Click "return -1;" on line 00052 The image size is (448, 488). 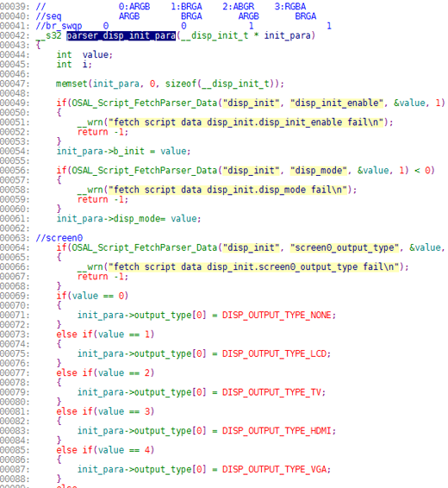pyautogui.click(x=103, y=132)
